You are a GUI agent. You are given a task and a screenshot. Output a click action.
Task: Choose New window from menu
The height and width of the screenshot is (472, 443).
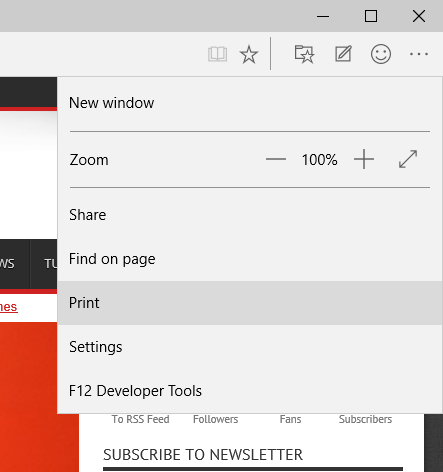pyautogui.click(x=250, y=103)
